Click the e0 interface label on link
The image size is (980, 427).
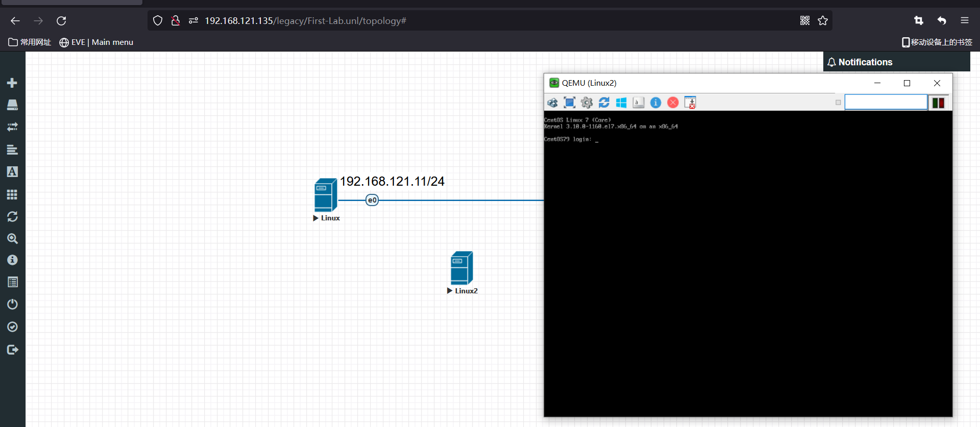coord(372,200)
